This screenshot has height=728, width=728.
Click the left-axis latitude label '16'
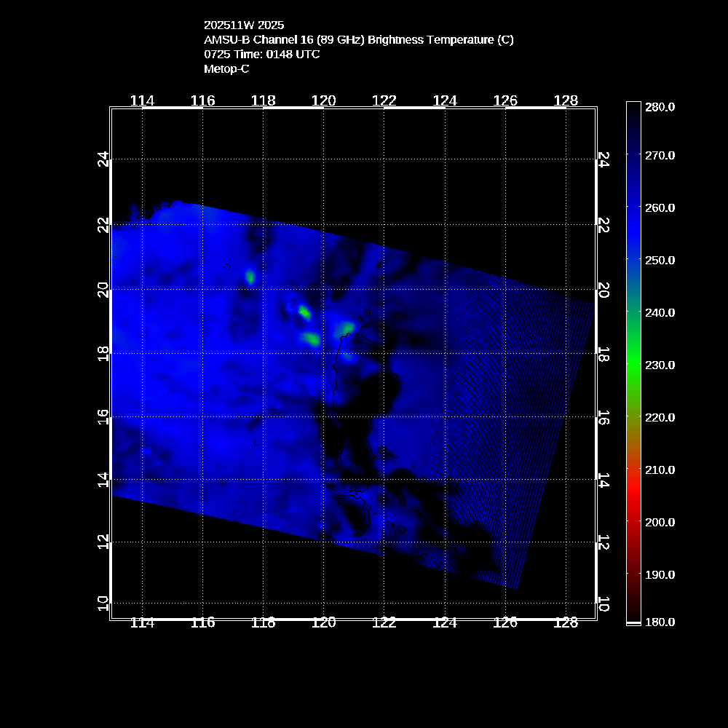[x=103, y=417]
